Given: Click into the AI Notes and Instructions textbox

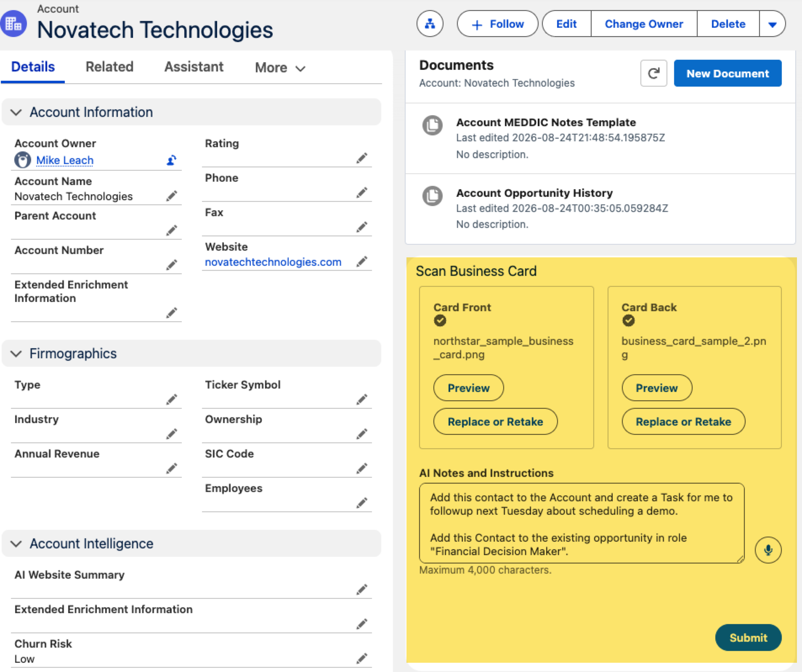Looking at the screenshot, I should tap(582, 523).
